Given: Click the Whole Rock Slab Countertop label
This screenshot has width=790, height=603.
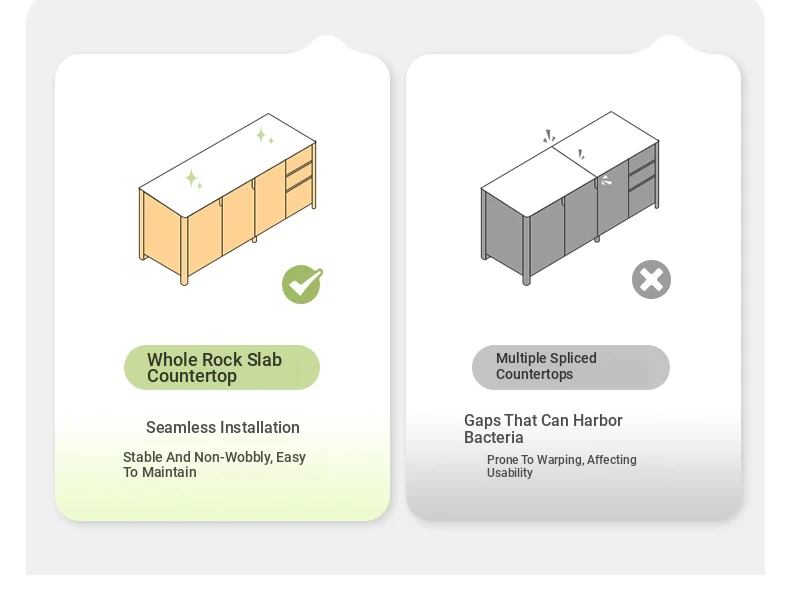Looking at the screenshot, I should click(x=222, y=368).
